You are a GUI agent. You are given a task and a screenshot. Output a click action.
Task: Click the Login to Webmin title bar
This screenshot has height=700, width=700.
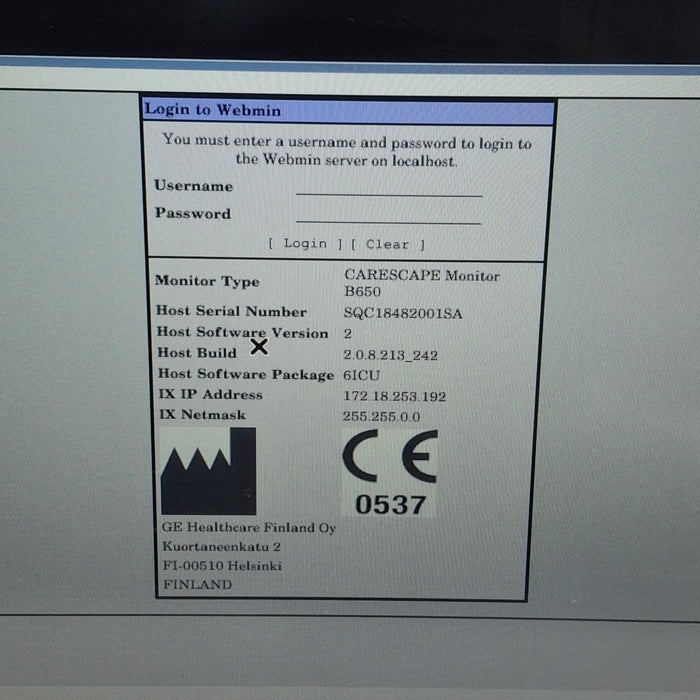pos(348,111)
